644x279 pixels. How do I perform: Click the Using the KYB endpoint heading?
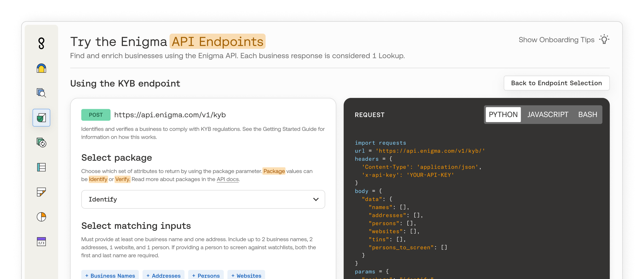tap(125, 83)
